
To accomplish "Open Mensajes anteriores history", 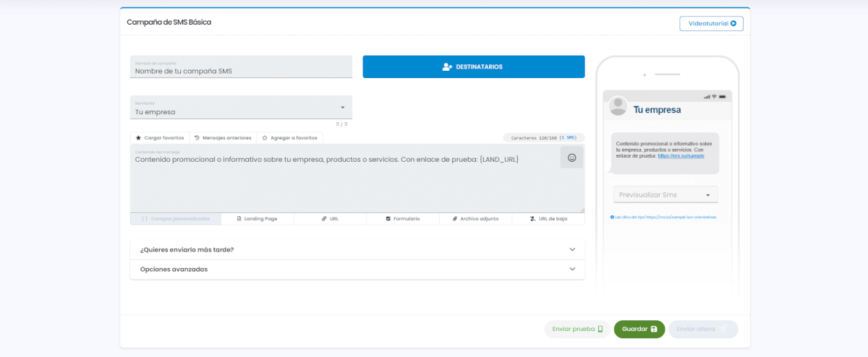I will click(x=223, y=137).
